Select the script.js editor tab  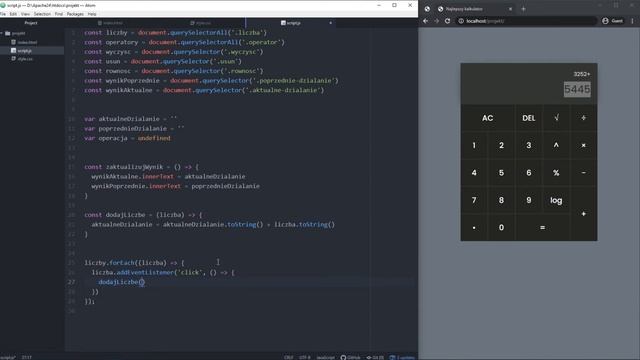(x=291, y=23)
